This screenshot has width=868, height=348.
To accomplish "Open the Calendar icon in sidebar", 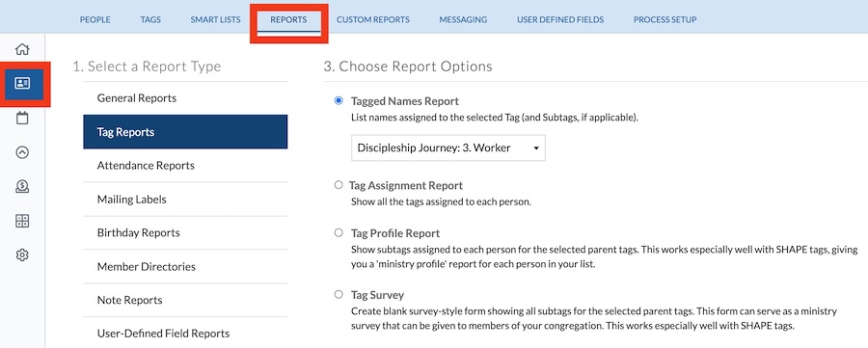I will [x=22, y=118].
